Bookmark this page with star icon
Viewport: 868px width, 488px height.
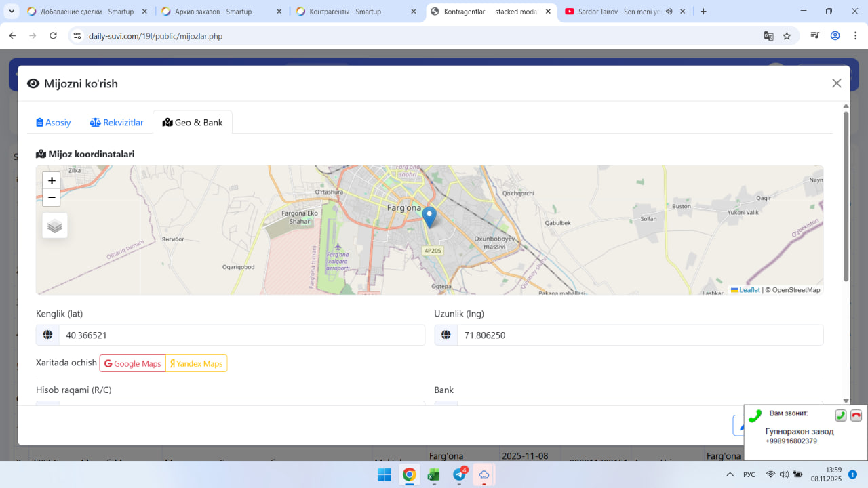coord(787,36)
